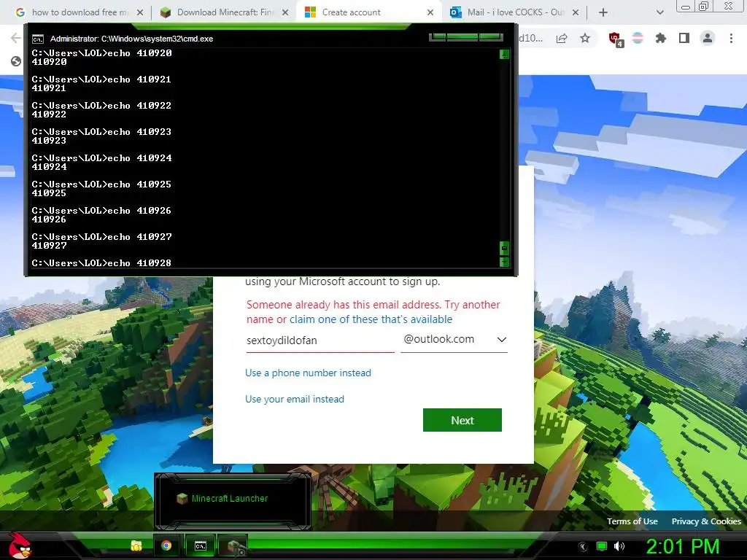Click the 'echo 410924' command line in cmd
Viewport: 747px width, 560px height.
click(101, 158)
